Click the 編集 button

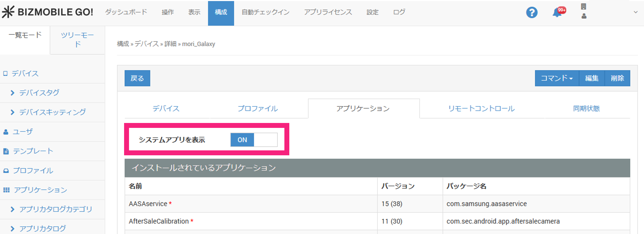click(592, 78)
